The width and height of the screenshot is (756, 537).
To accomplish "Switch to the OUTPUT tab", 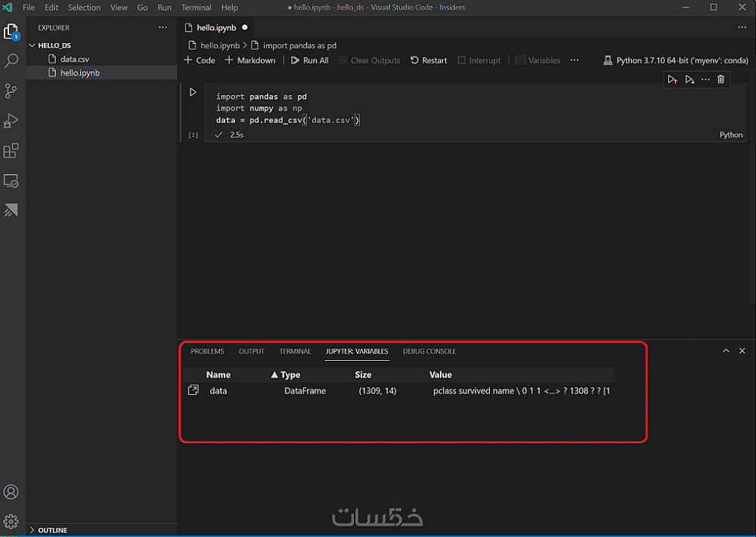I will coord(251,351).
